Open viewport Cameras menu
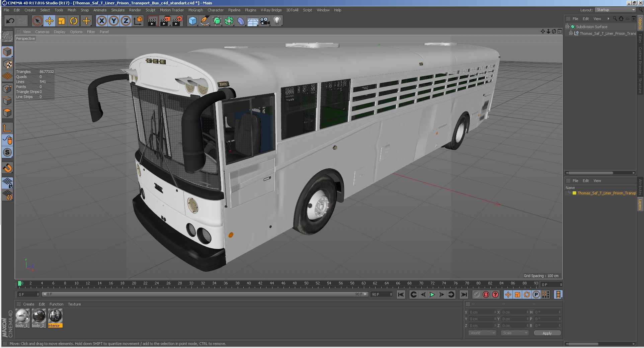The height and width of the screenshot is (348, 644). (x=42, y=32)
